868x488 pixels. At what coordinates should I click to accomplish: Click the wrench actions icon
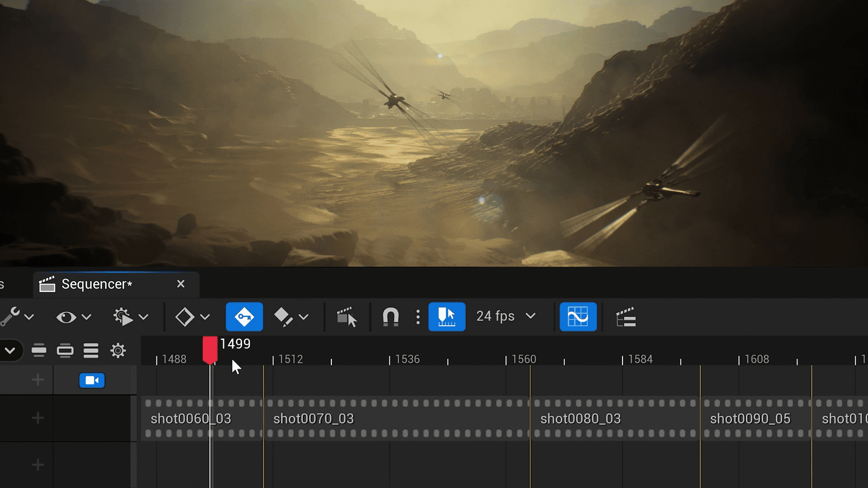(x=10, y=317)
